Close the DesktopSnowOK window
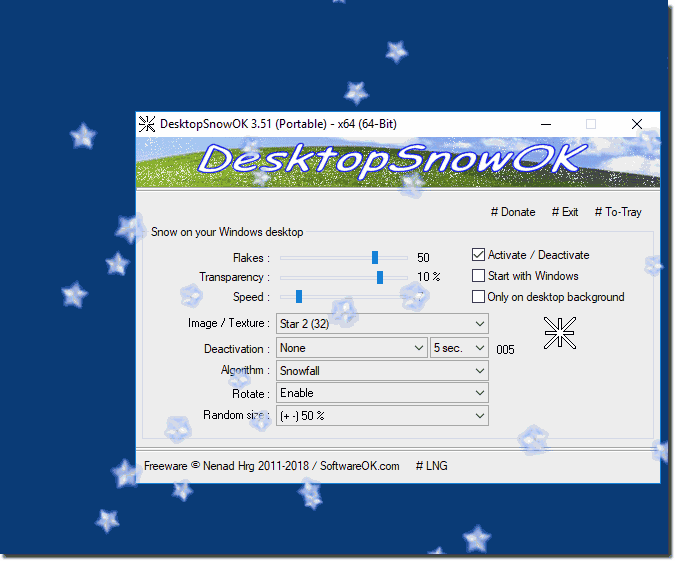675x561 pixels. click(x=637, y=124)
